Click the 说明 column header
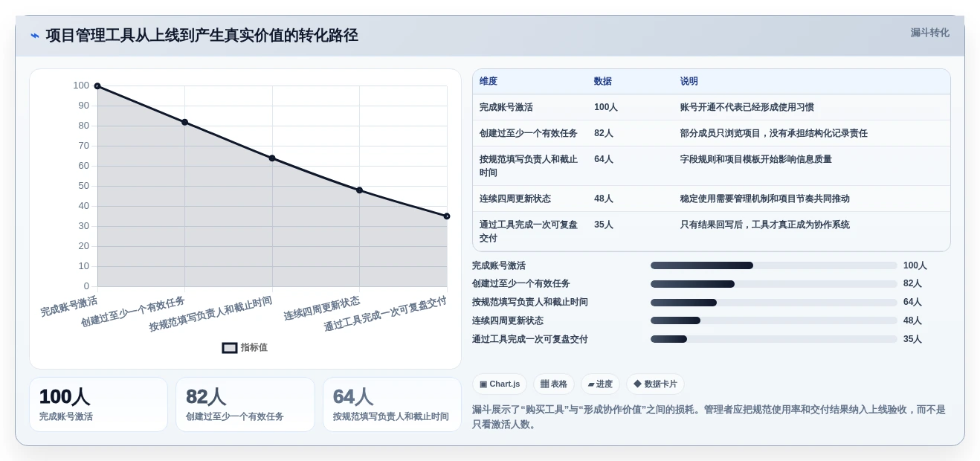Viewport: 980px width, 461px height. click(689, 82)
